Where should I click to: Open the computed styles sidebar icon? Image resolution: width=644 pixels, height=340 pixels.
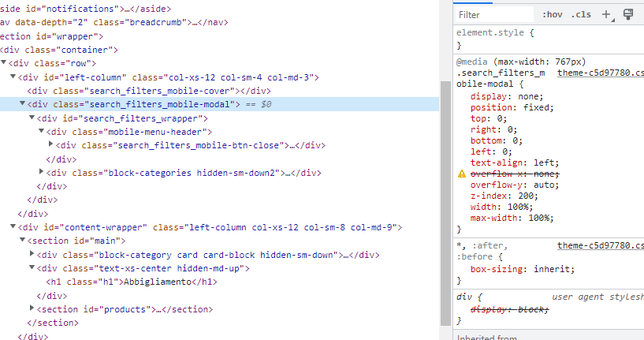tap(628, 14)
